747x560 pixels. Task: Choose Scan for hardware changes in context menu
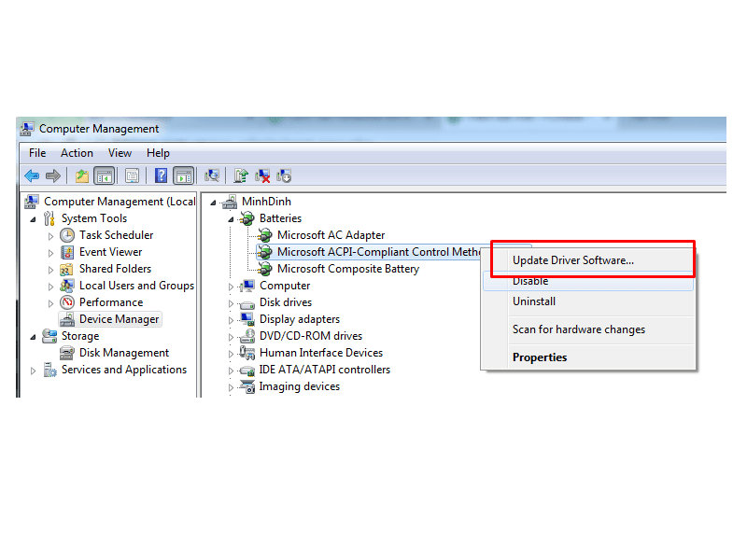(588, 329)
